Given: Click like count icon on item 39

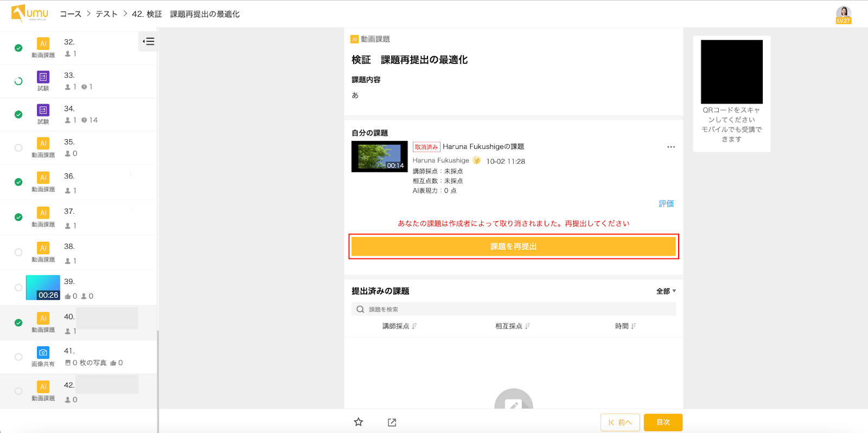Looking at the screenshot, I should [68, 296].
